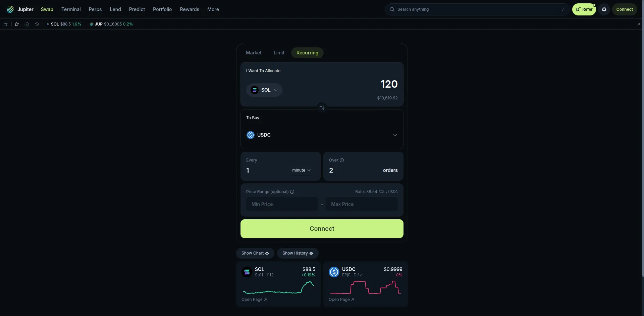Click the Jupiter logo icon
Image resolution: width=644 pixels, height=316 pixels.
(10, 9)
